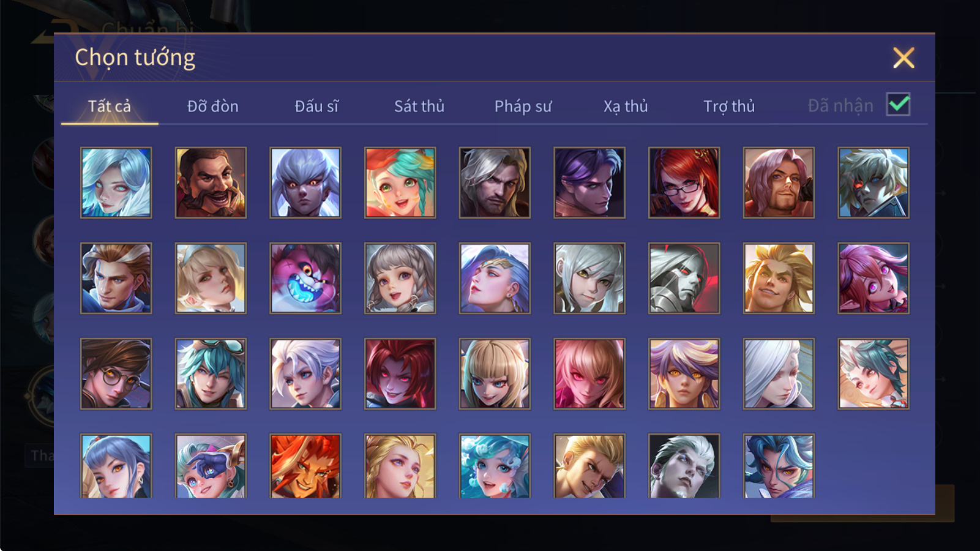Choose the purple grinning cat monster hero
Screen dimensions: 980x551
click(305, 278)
